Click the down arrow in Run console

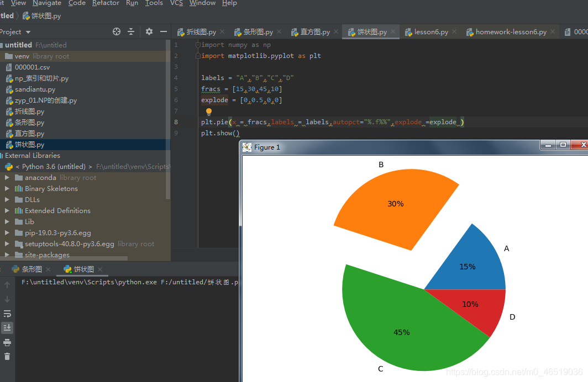coord(7,299)
